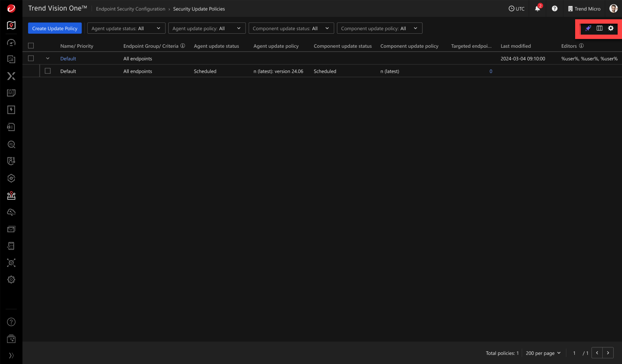Change the 200 per page dropdown

[x=543, y=353]
